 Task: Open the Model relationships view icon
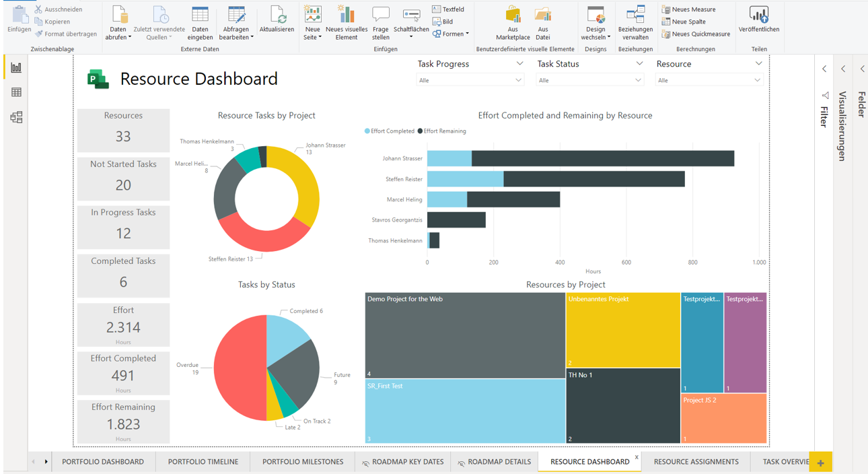tap(16, 117)
